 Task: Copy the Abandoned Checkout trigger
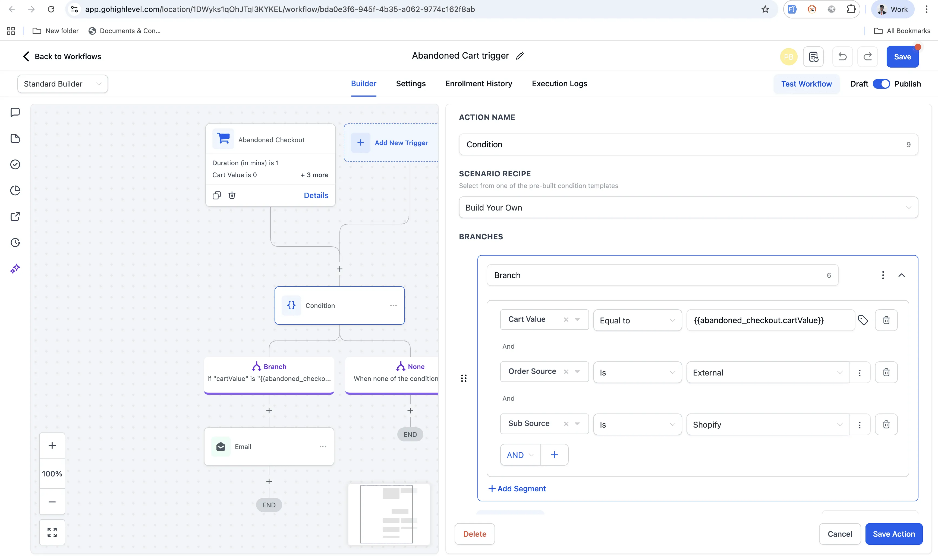click(x=216, y=195)
